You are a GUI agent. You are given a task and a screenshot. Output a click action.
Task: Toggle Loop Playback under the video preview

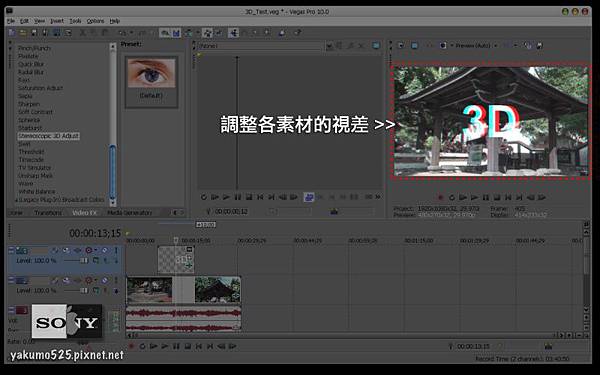(x=452, y=197)
